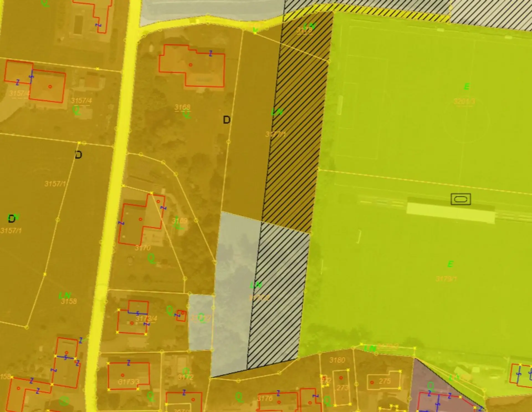Click the green E label above parcel 3179/1

point(450,264)
